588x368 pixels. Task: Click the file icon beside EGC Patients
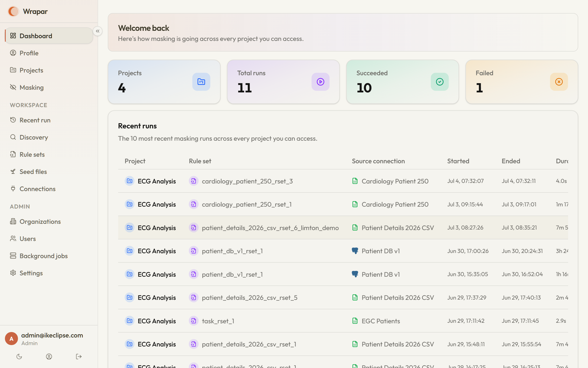click(355, 321)
